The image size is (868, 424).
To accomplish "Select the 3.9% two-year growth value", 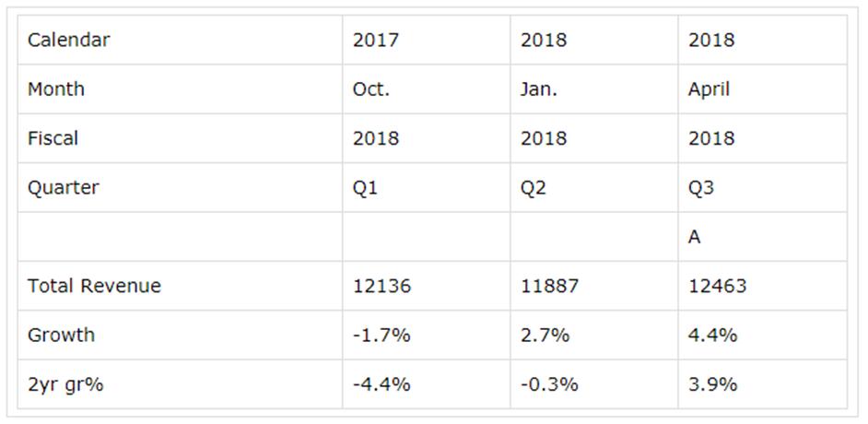I will [712, 384].
